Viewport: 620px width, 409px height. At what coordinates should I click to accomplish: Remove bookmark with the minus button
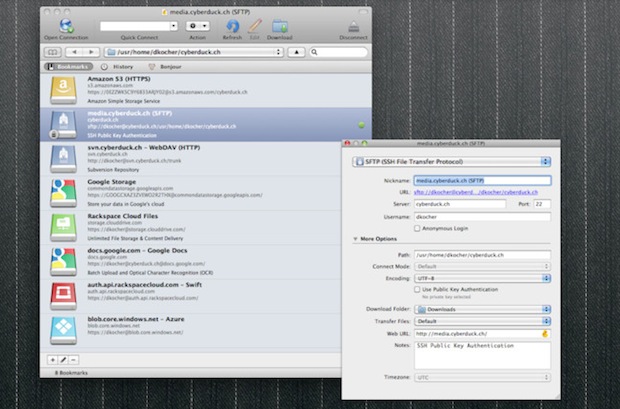click(x=73, y=360)
